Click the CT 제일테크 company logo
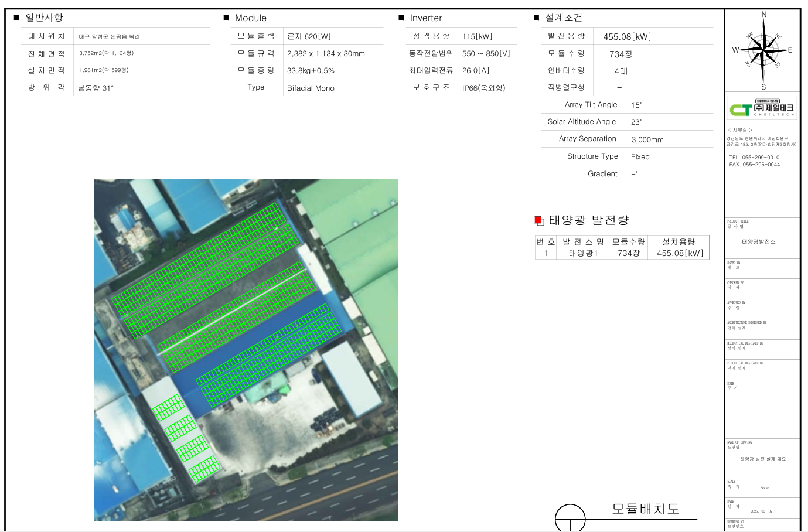Viewport: 808px width, 532px height. [x=762, y=108]
